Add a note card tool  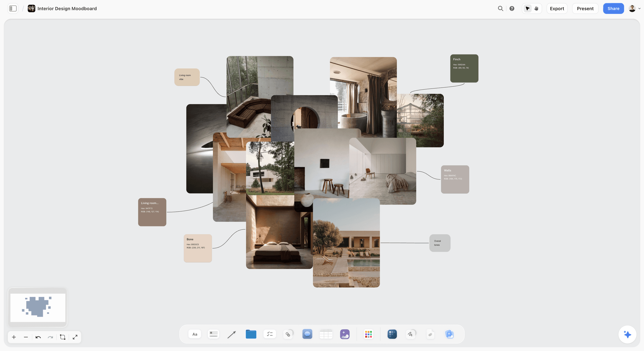(x=214, y=334)
